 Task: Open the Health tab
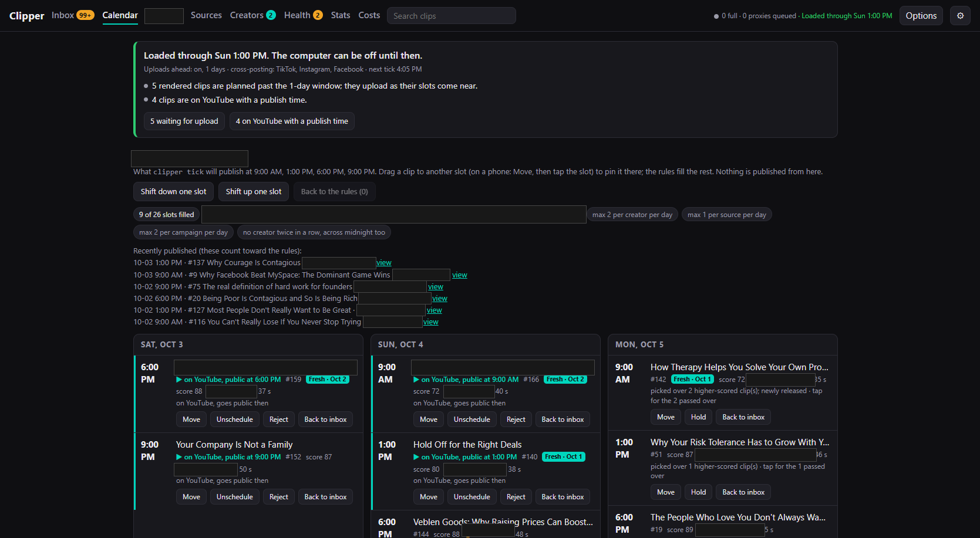point(303,15)
